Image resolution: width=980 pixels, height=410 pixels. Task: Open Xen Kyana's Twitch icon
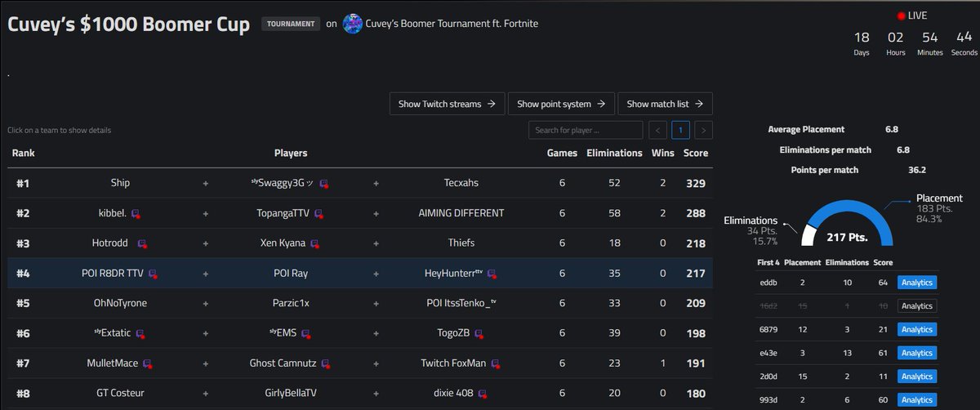(314, 243)
